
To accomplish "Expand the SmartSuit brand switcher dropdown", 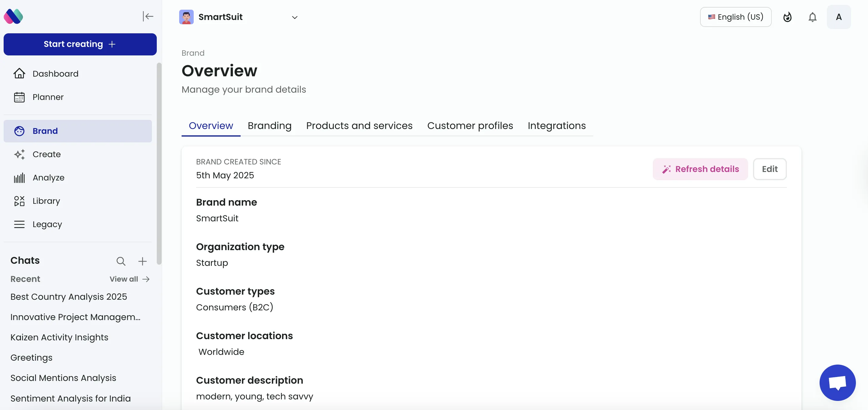I will (294, 17).
